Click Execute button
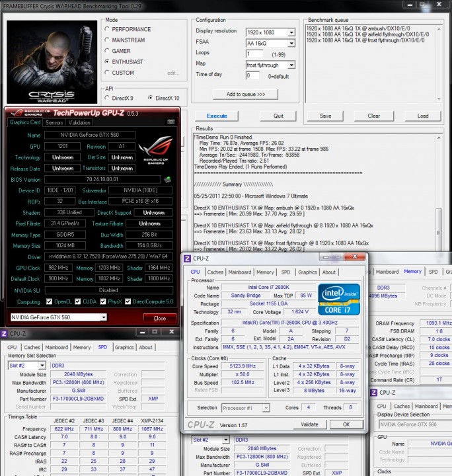This screenshot has width=452, height=476. pos(217,116)
